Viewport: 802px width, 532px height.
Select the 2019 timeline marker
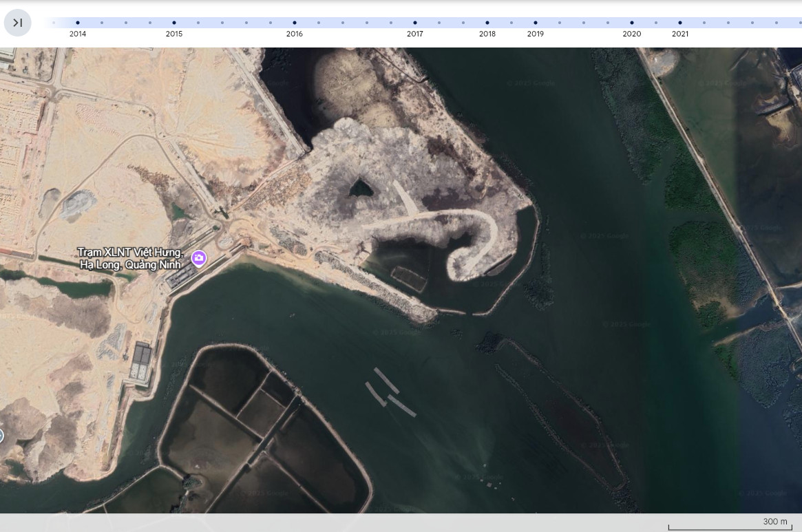536,21
